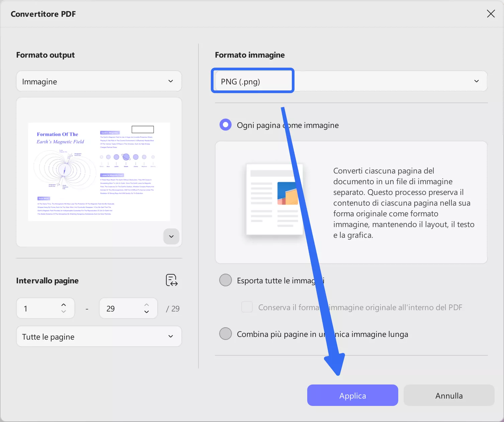504x422 pixels.
Task: Decrease start page with down stepper arrow
Action: click(x=63, y=312)
